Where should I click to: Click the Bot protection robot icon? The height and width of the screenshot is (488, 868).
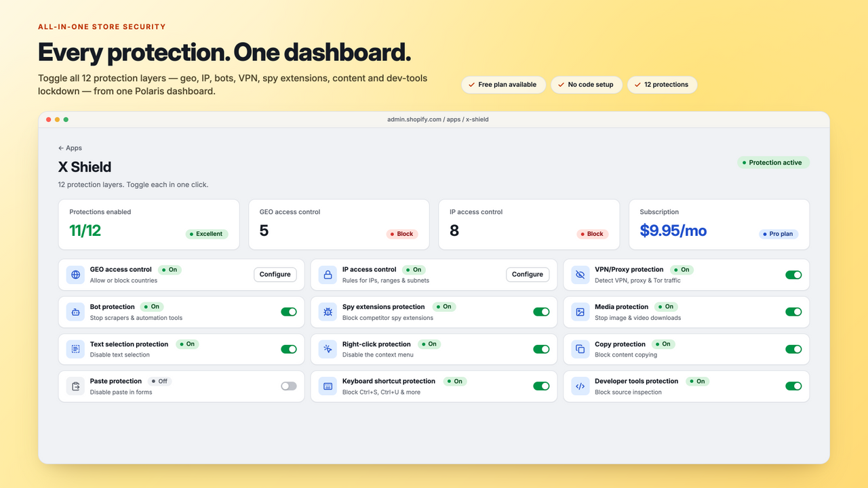[75, 312]
